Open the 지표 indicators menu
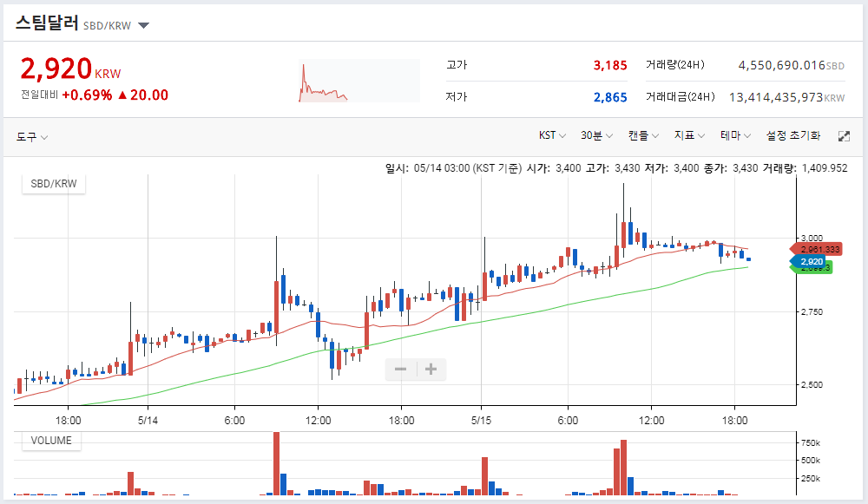Screen dimensions: 868x504 click(x=688, y=135)
